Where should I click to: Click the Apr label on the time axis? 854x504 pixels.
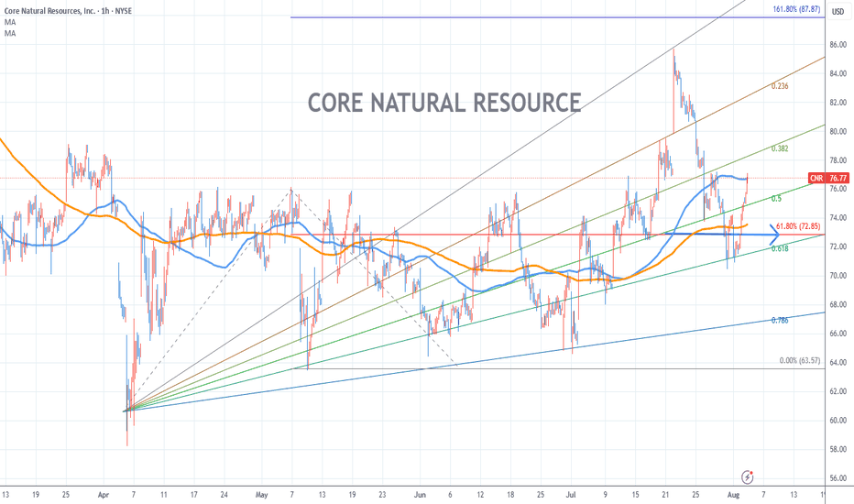coord(104,495)
